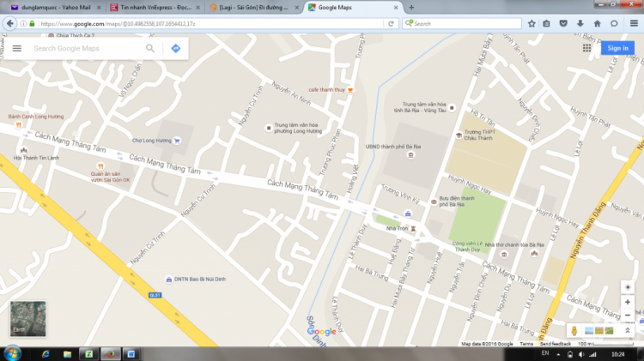Click the Search Google Maps input field
Viewport: 644px width, 361px height.
87,48
